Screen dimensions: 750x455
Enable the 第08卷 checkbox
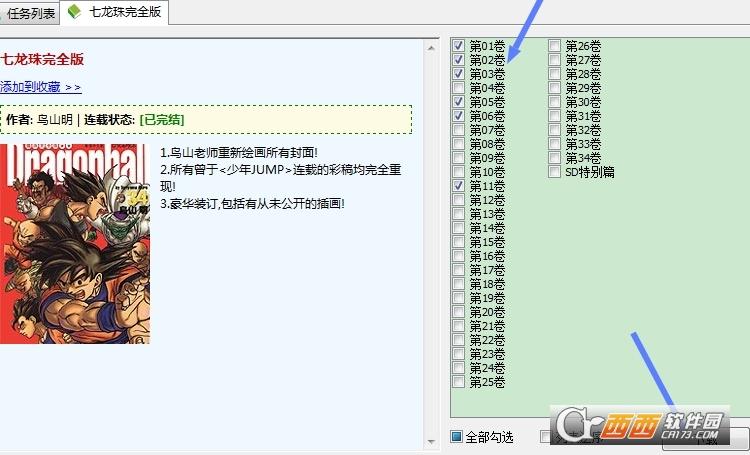[x=458, y=144]
